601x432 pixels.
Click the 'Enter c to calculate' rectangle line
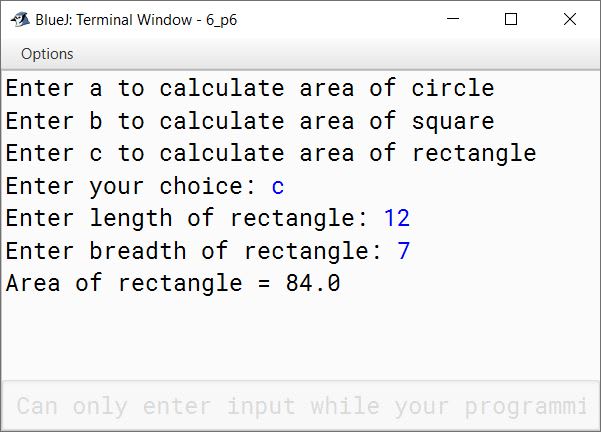[271, 153]
